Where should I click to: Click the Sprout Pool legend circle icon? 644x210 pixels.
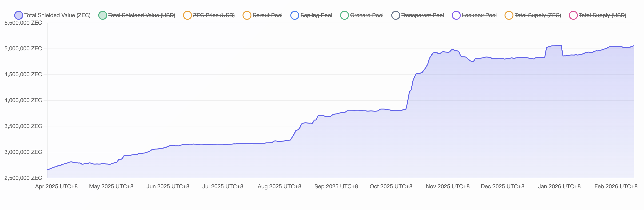click(x=247, y=15)
